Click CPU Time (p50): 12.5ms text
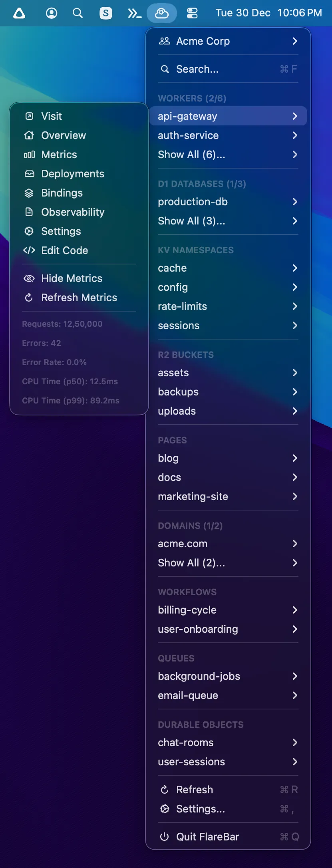The image size is (332, 868). tap(70, 381)
